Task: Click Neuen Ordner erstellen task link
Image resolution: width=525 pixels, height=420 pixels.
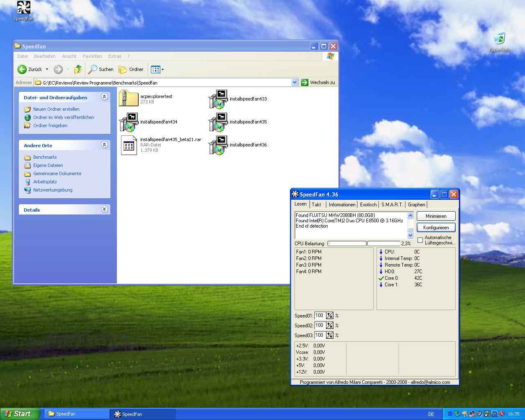Action: (56, 109)
